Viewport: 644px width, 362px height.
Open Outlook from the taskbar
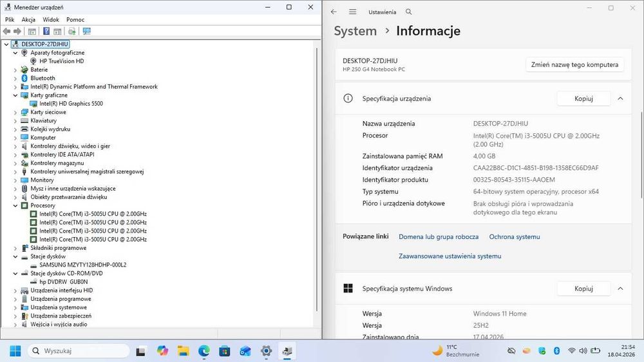[245, 350]
